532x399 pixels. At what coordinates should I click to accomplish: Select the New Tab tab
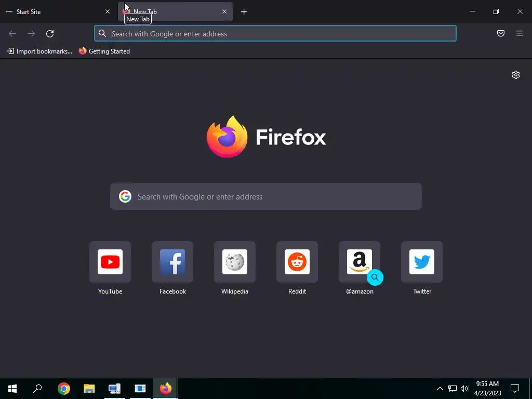(x=175, y=11)
